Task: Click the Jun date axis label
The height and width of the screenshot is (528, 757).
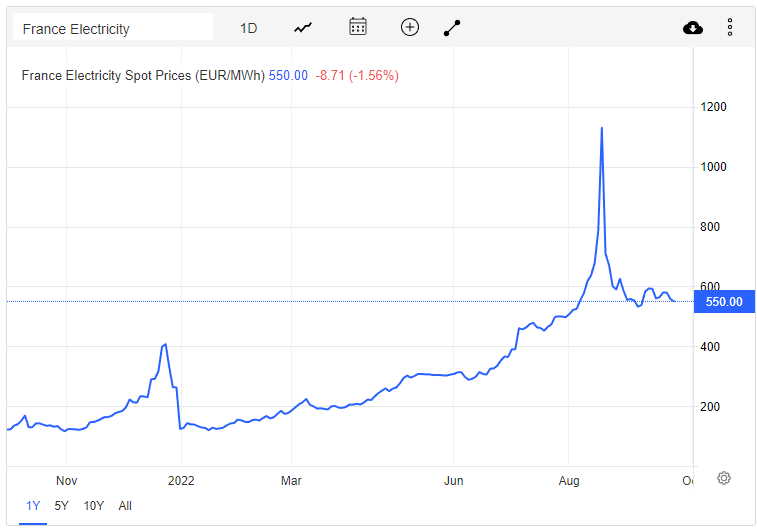Action: click(x=454, y=481)
